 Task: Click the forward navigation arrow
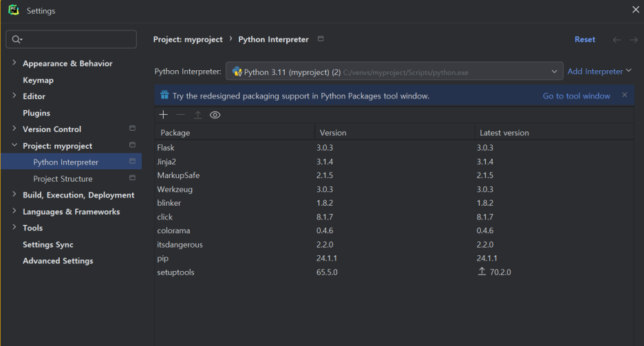[634, 40]
